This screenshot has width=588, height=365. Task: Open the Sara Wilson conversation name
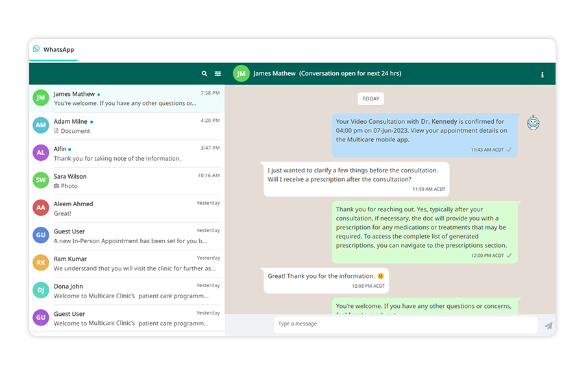click(70, 176)
